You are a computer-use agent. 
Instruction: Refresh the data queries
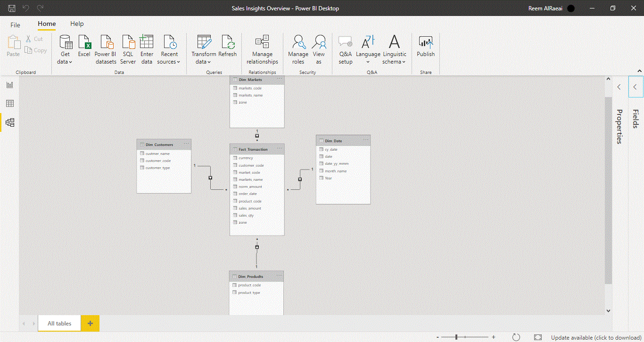click(x=228, y=47)
